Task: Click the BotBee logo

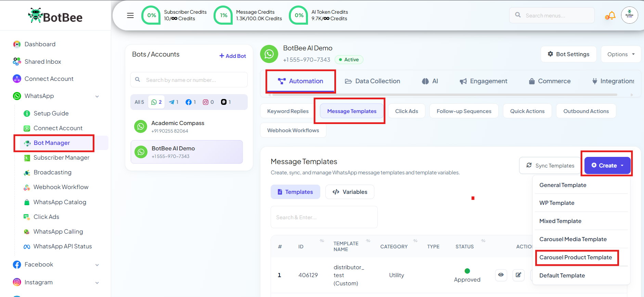Action: 55,16
